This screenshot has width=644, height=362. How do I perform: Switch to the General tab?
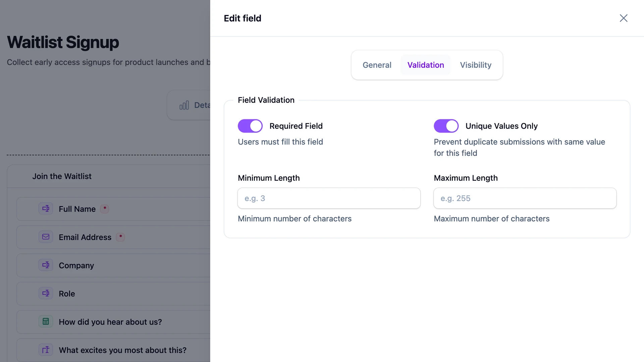point(377,65)
